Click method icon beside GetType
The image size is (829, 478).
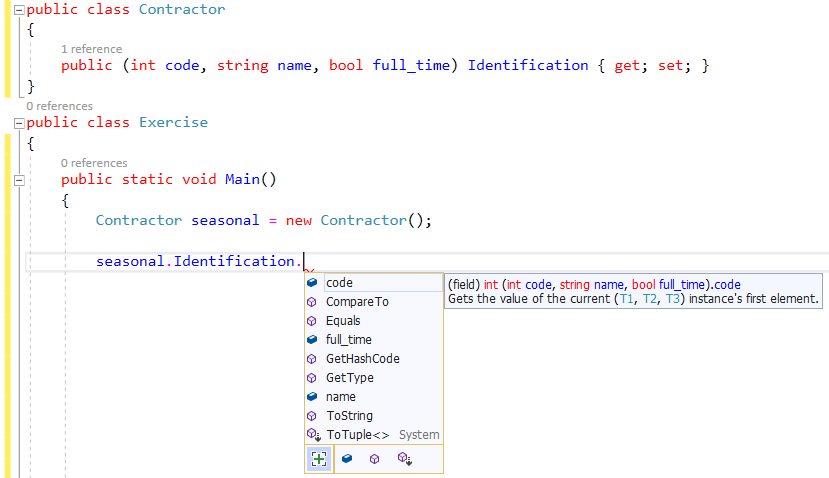[312, 378]
